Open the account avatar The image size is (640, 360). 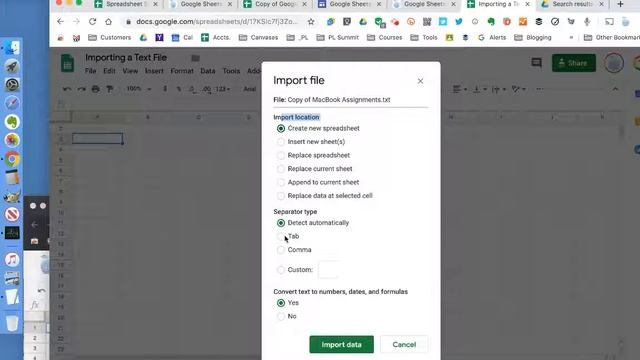pos(613,63)
